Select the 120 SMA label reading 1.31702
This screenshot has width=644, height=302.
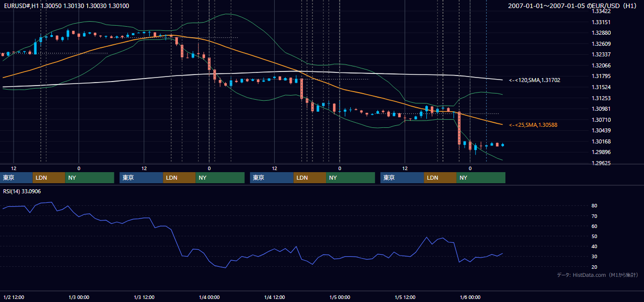tap(535, 80)
